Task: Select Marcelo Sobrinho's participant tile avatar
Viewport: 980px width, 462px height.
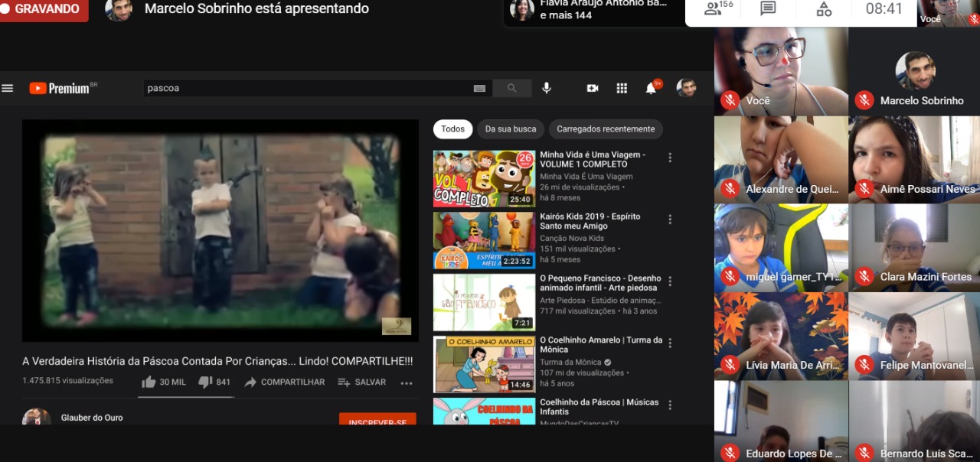Action: pyautogui.click(x=915, y=70)
